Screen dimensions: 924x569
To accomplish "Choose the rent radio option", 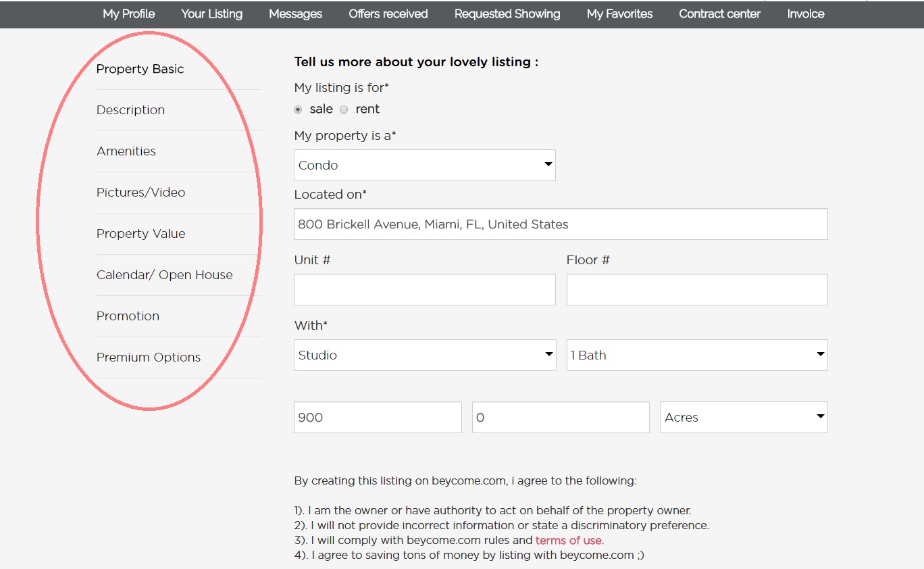I will pos(344,109).
